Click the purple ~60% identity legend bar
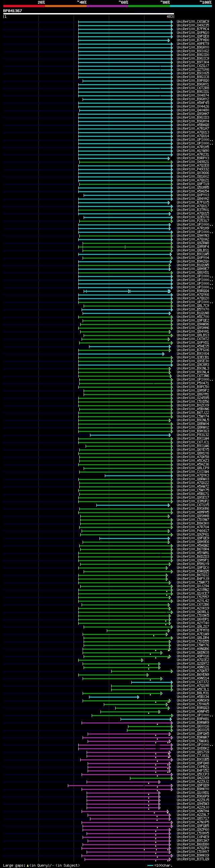The height and width of the screenshot is (868, 215). [107, 6]
